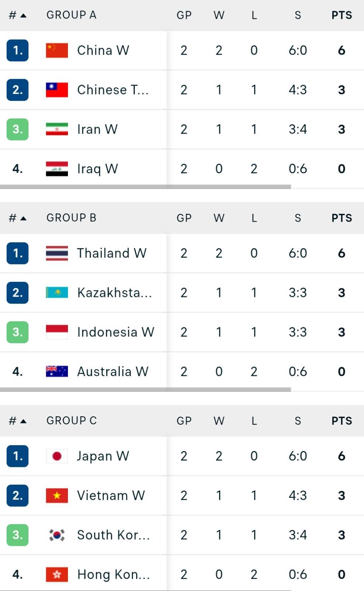This screenshot has width=364, height=591.
Task: Open the Thailand W team link
Action: click(111, 253)
